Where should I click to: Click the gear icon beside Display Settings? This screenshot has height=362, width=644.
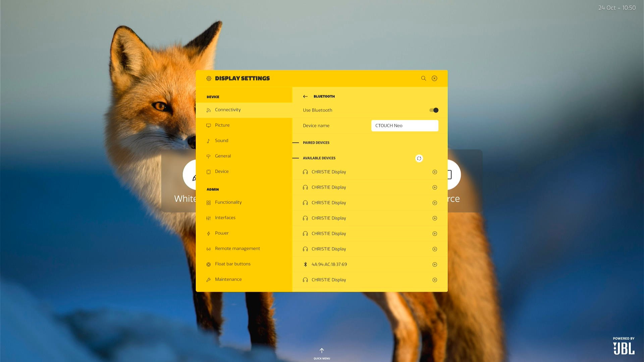click(209, 78)
